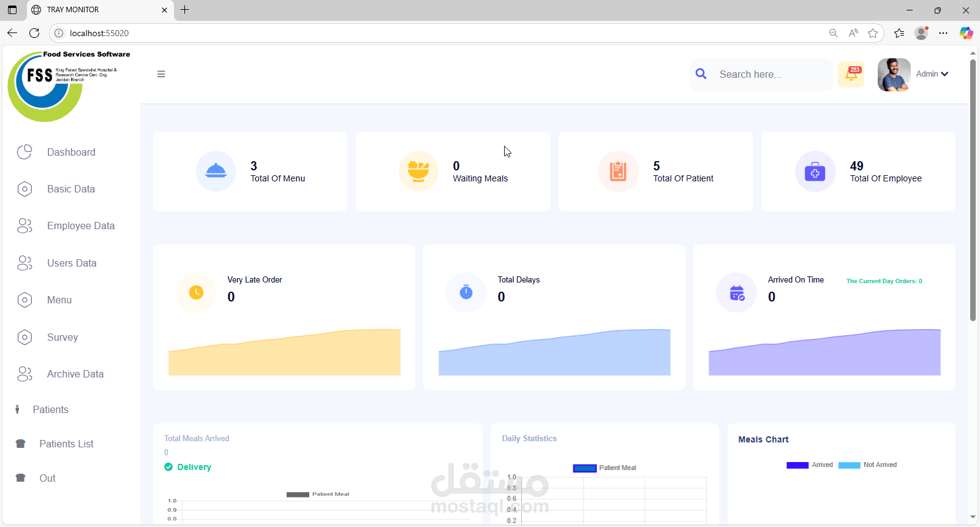Click the Total Meals Arrived heading
The image size is (980, 527).
tap(197, 438)
